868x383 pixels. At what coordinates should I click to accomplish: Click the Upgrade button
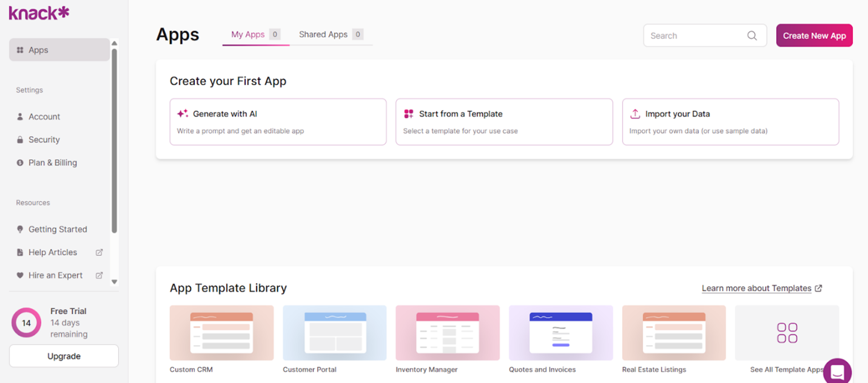pyautogui.click(x=64, y=356)
